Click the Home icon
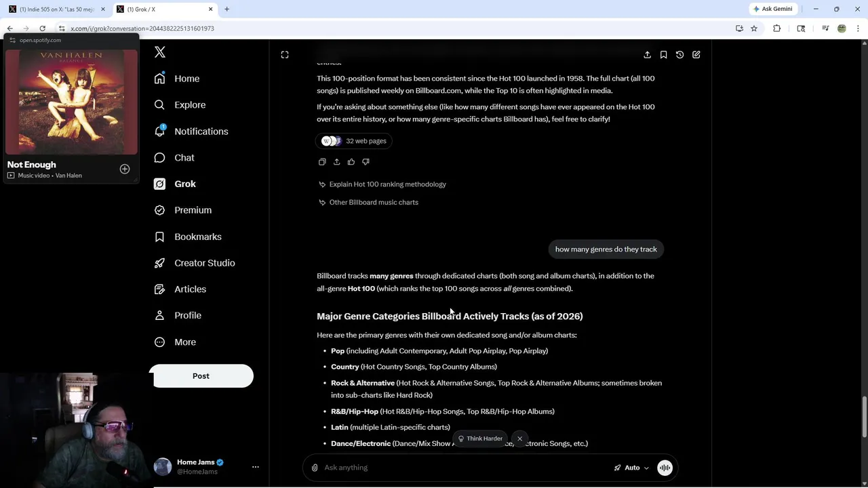868x488 pixels. coord(159,79)
